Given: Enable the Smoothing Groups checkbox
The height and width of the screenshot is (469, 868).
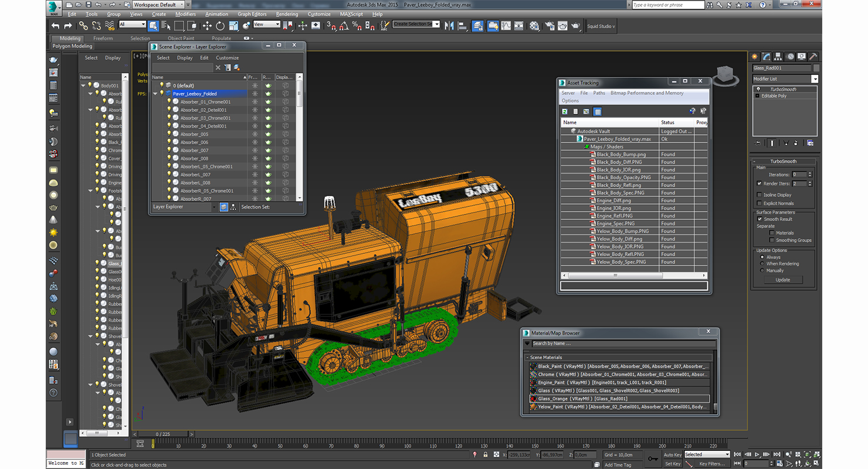Looking at the screenshot, I should pos(772,240).
